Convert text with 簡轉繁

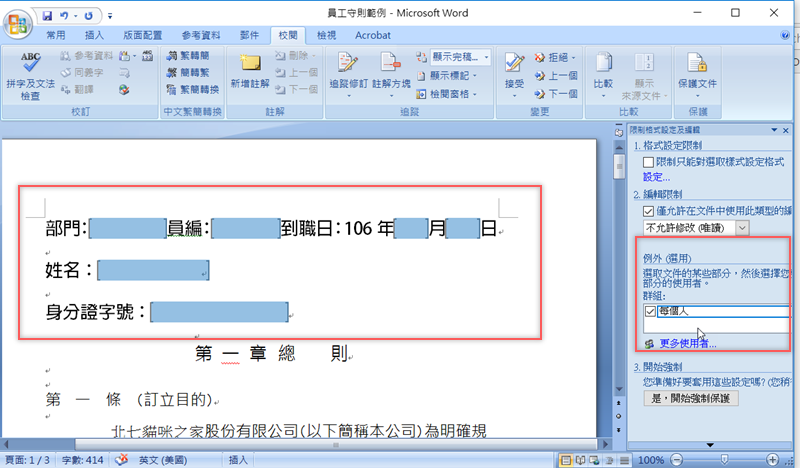(188, 72)
